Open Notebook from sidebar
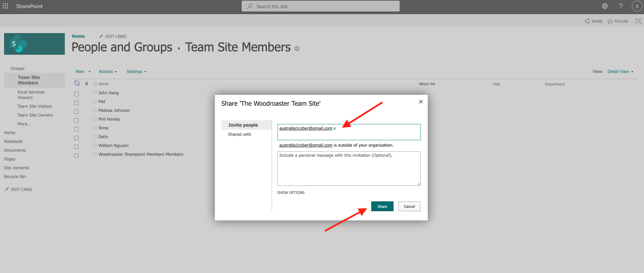This screenshot has width=644, height=273. (13, 142)
